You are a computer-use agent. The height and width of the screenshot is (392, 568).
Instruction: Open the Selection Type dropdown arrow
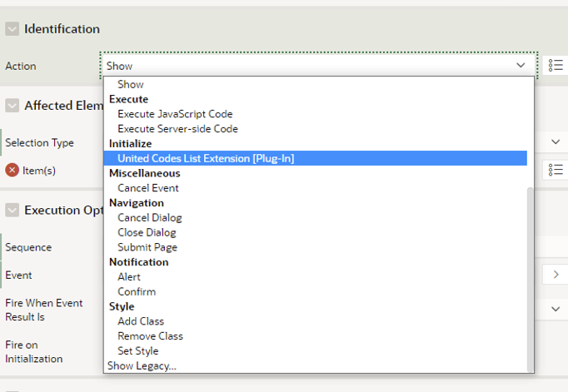coord(556,141)
